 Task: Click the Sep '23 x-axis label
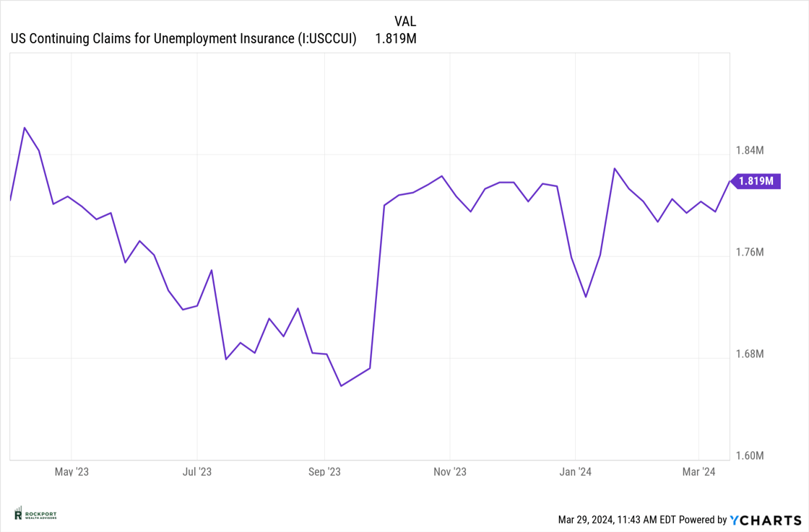click(x=324, y=472)
